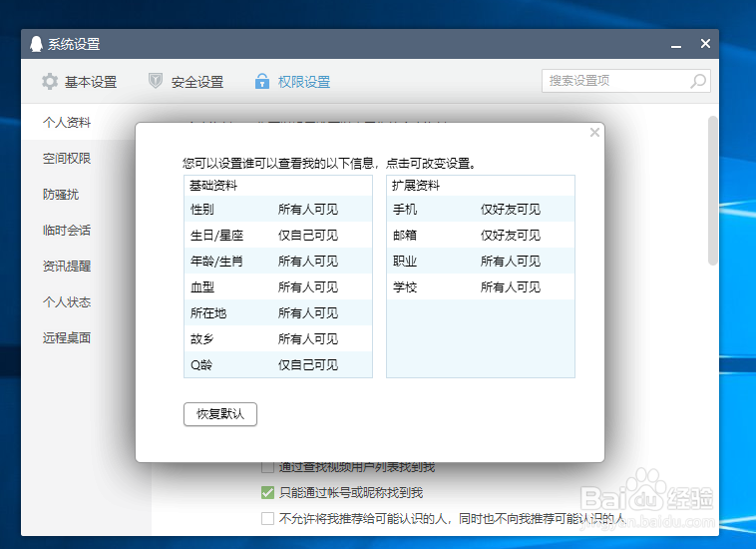The height and width of the screenshot is (549, 756).
Task: Select 远程桌面 in the sidebar
Action: click(67, 337)
